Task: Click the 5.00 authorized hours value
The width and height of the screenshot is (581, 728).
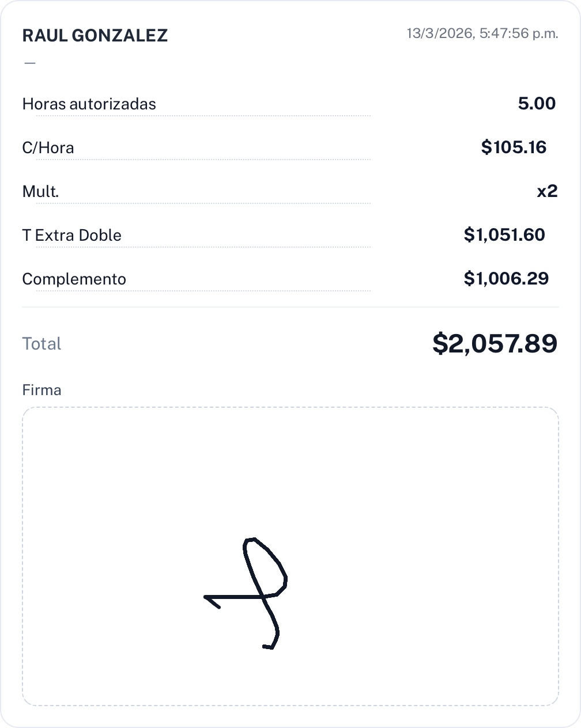Action: (536, 104)
